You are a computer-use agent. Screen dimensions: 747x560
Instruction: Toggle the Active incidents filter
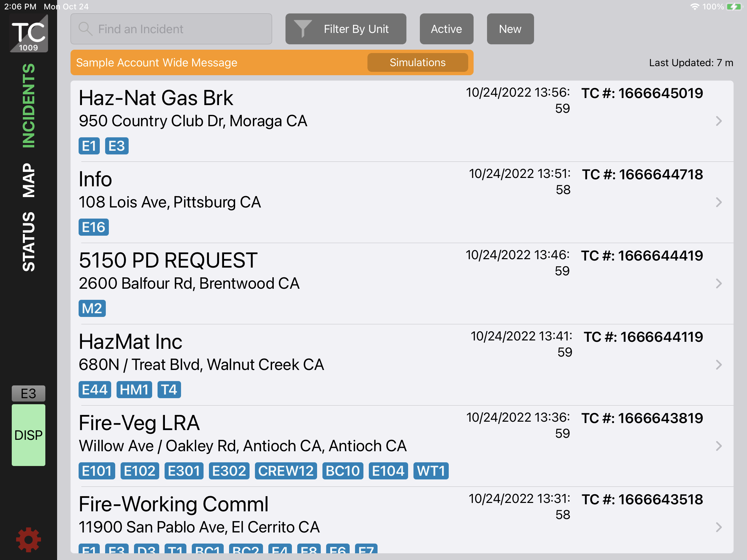(446, 29)
